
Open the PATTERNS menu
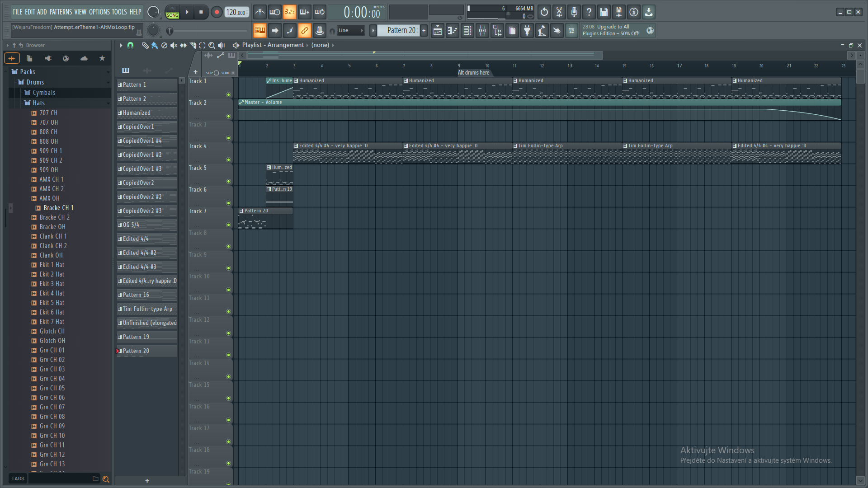61,12
